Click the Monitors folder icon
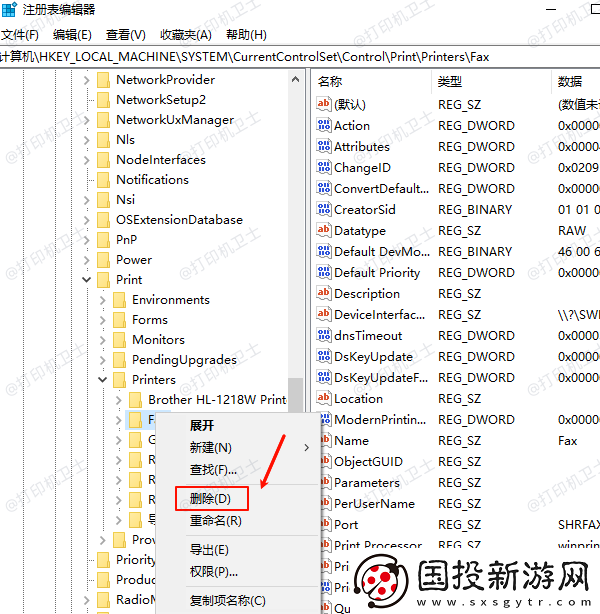Screen dimensions: 600x614 tap(119, 340)
